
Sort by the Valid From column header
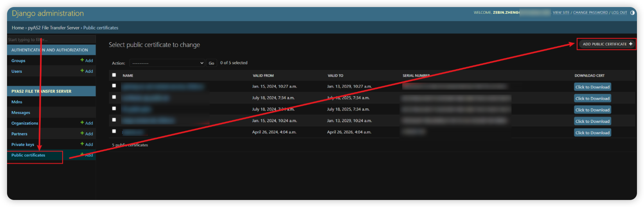(263, 76)
